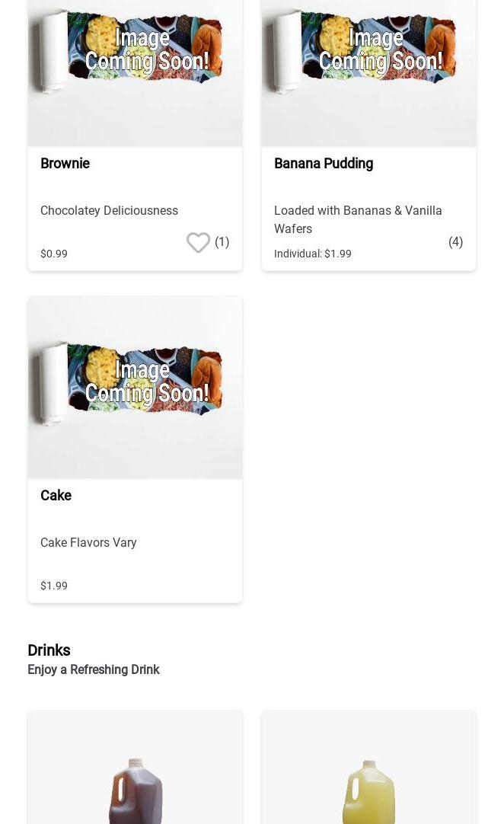Image resolution: width=504 pixels, height=824 pixels.
Task: Click the Brownie like count (1)
Action: click(222, 242)
